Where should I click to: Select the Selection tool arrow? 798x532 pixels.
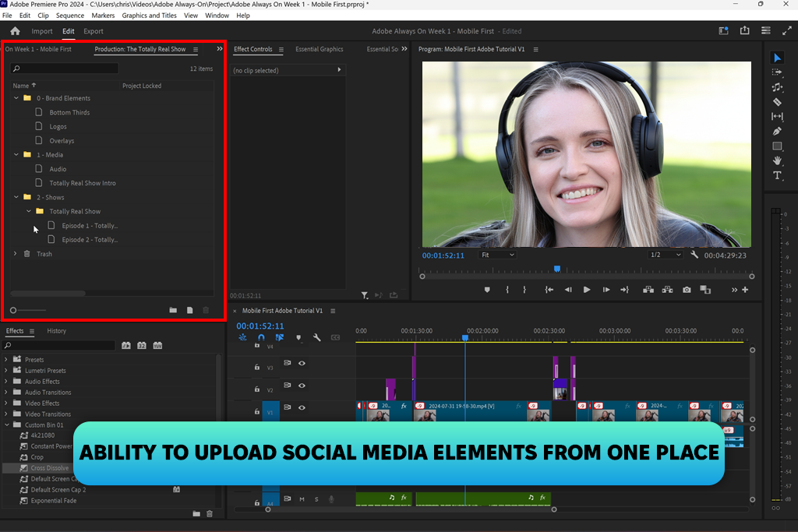(777, 58)
